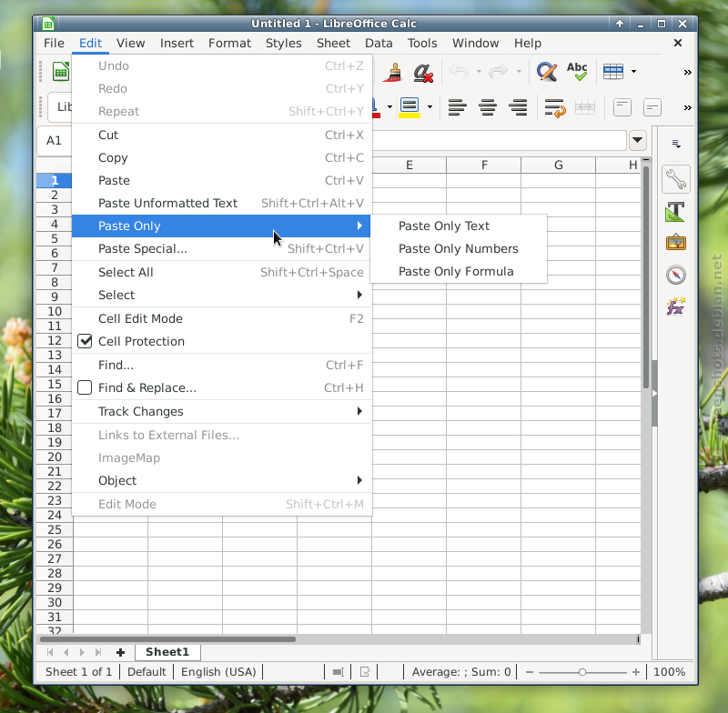Click the add new sheet plus icon

121,652
